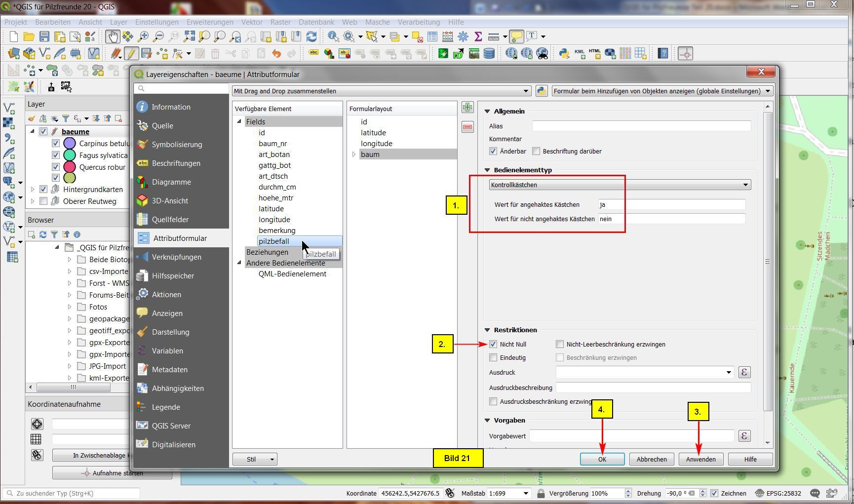Open the Python form init code button
The height and width of the screenshot is (504, 854).
(542, 91)
